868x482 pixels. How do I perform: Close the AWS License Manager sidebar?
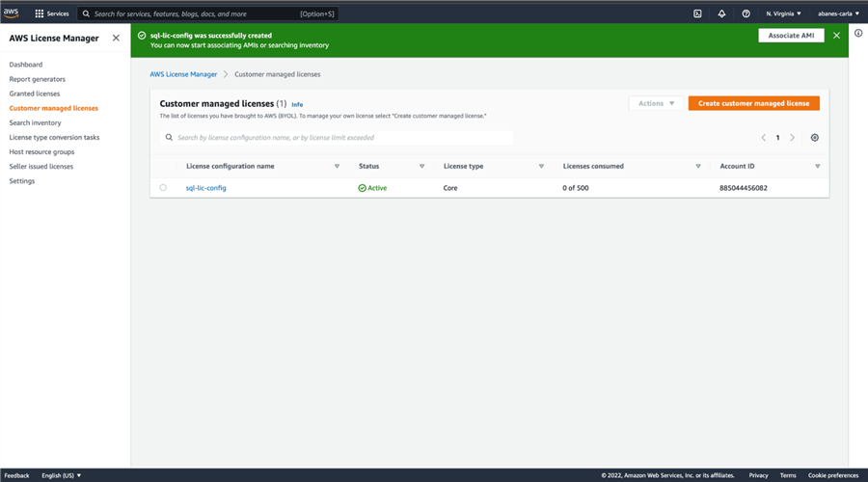point(116,38)
